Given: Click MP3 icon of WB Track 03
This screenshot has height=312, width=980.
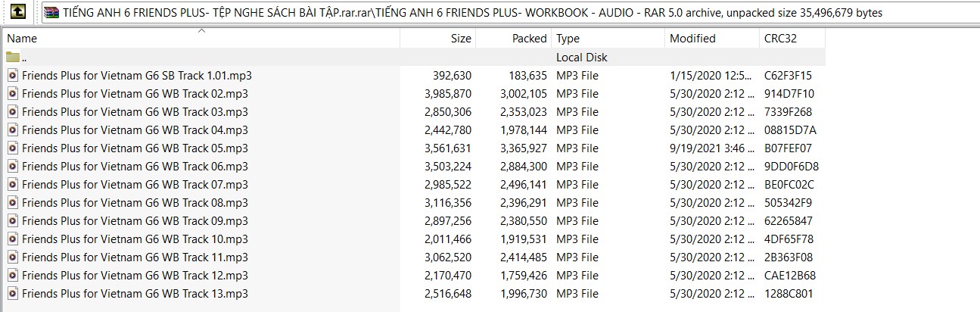Looking at the screenshot, I should pos(12,111).
